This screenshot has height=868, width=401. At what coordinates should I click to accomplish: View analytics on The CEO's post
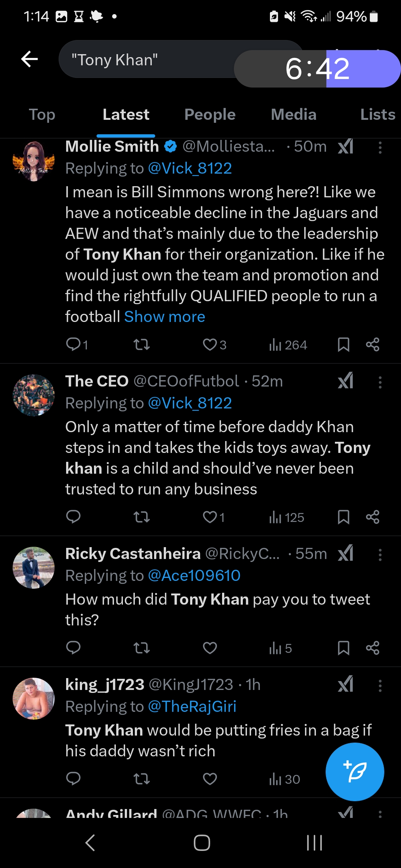286,517
